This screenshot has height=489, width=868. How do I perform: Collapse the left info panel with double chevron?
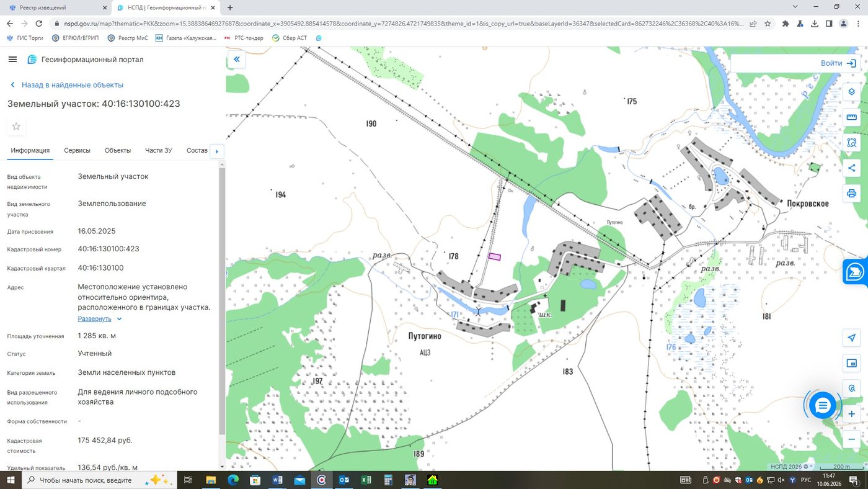236,60
